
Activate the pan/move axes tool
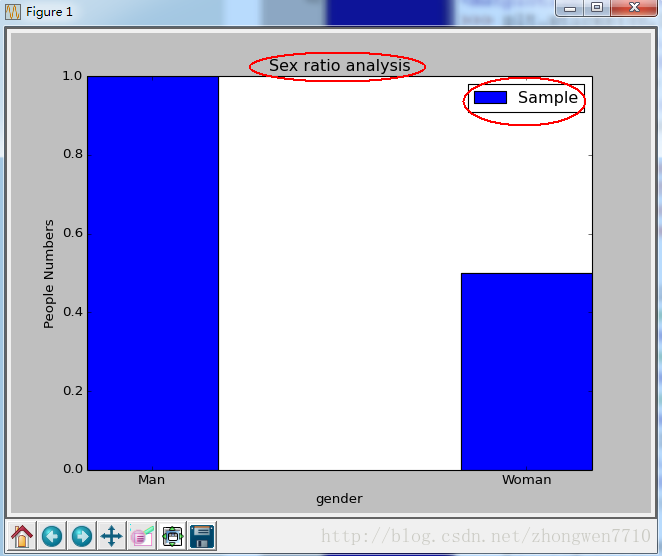[111, 536]
